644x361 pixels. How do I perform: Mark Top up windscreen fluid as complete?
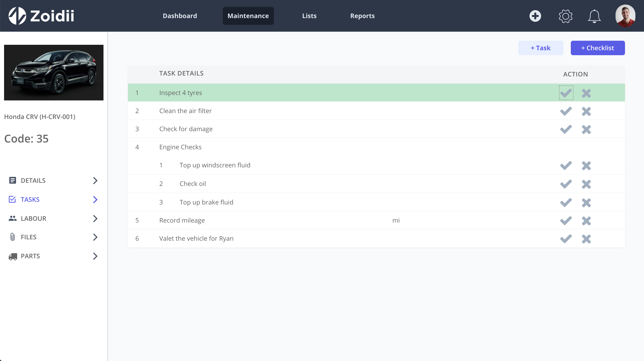(566, 165)
